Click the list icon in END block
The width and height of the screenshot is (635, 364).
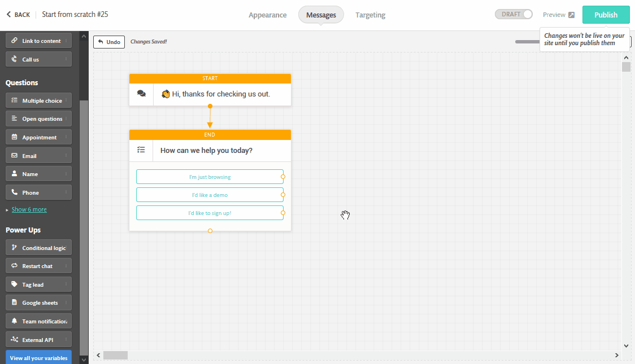[x=141, y=150]
